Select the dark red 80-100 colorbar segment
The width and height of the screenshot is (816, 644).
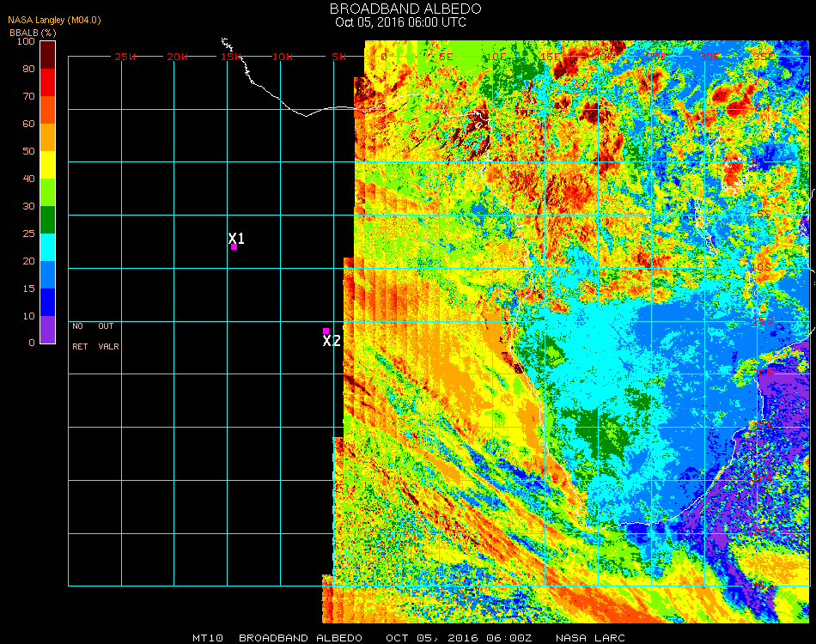(x=48, y=55)
